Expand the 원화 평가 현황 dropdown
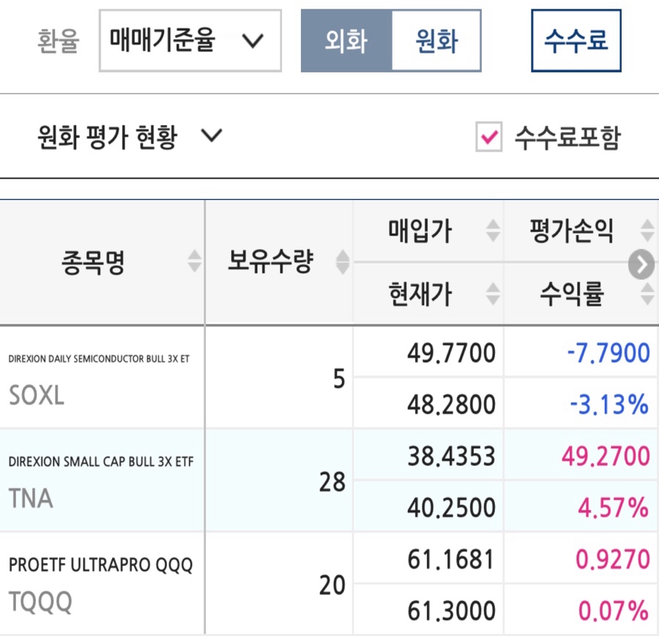 (130, 137)
